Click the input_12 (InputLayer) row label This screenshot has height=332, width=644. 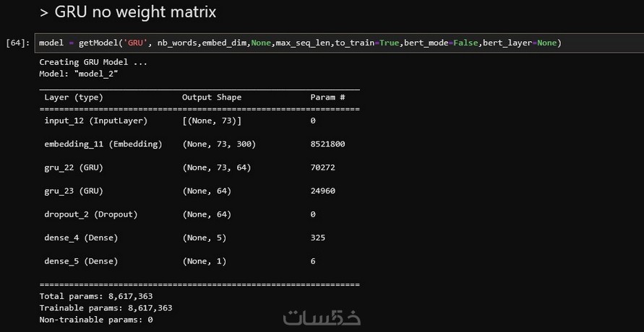(95, 121)
